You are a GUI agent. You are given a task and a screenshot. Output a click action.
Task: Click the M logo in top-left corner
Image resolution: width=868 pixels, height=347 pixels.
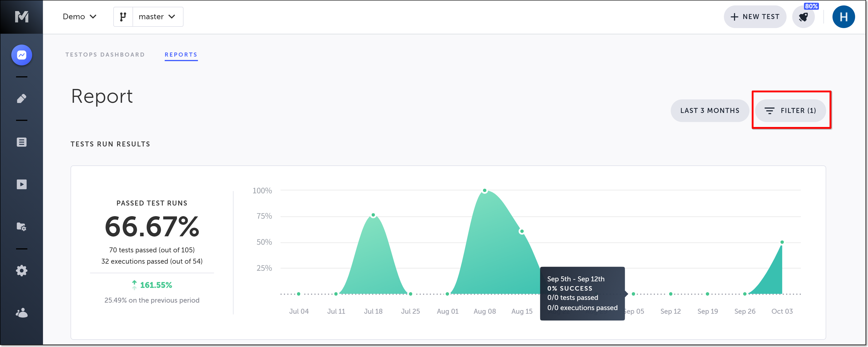tap(21, 17)
